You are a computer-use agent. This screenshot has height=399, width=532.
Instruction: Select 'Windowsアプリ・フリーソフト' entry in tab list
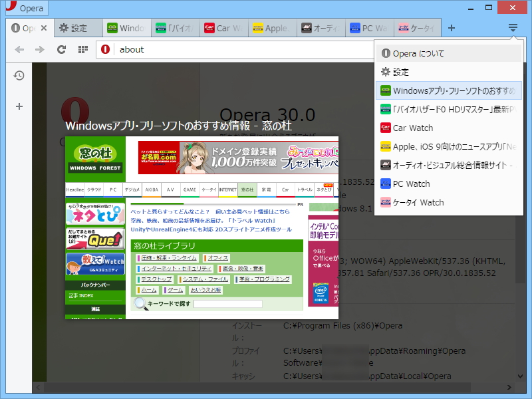(448, 90)
